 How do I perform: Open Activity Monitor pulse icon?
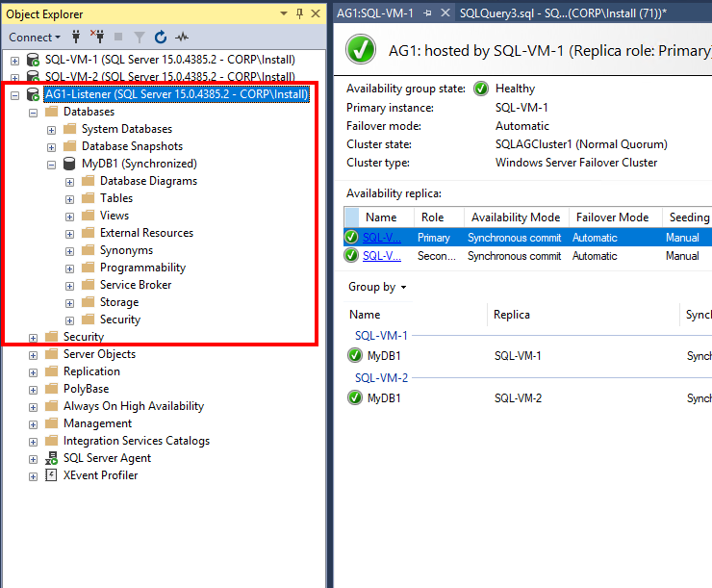tap(182, 37)
